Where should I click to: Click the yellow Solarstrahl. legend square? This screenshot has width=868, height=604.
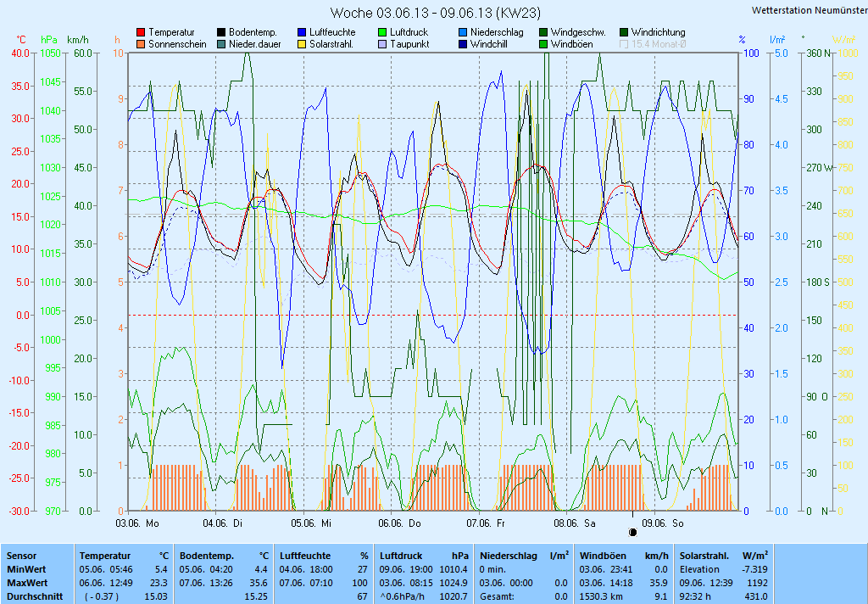point(302,44)
